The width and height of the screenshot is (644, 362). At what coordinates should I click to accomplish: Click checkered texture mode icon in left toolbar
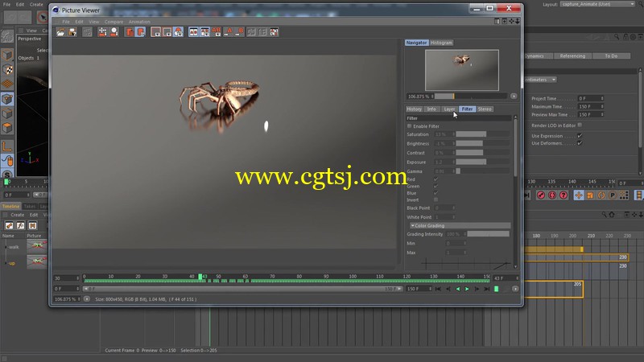pyautogui.click(x=7, y=69)
